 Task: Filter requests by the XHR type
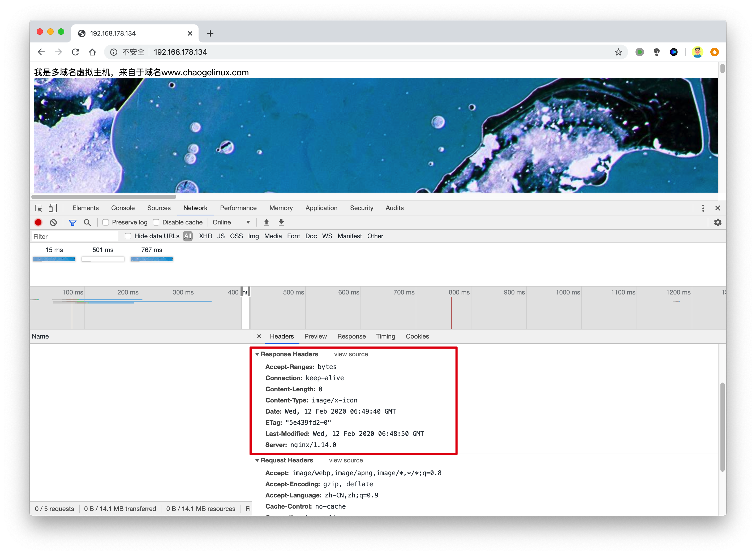click(205, 236)
